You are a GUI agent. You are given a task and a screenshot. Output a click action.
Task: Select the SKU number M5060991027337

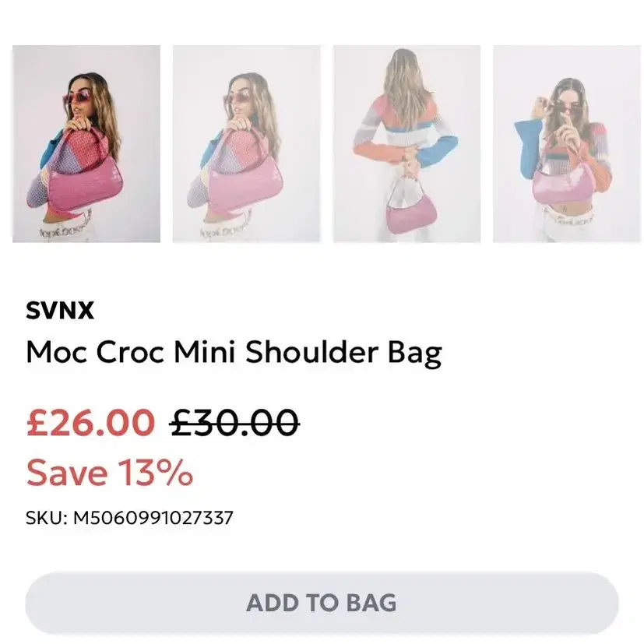click(x=153, y=518)
